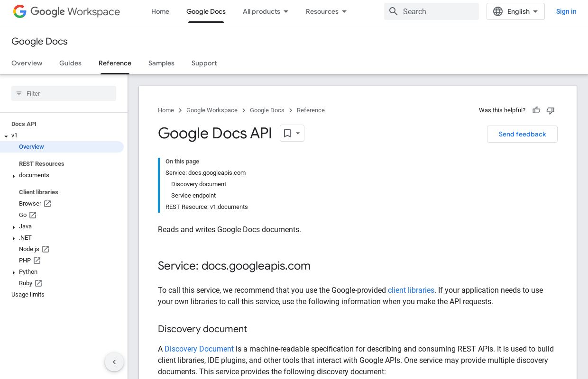Click the Reference breadcrumb link
Viewport: 588px width, 379px height.
coord(311,110)
